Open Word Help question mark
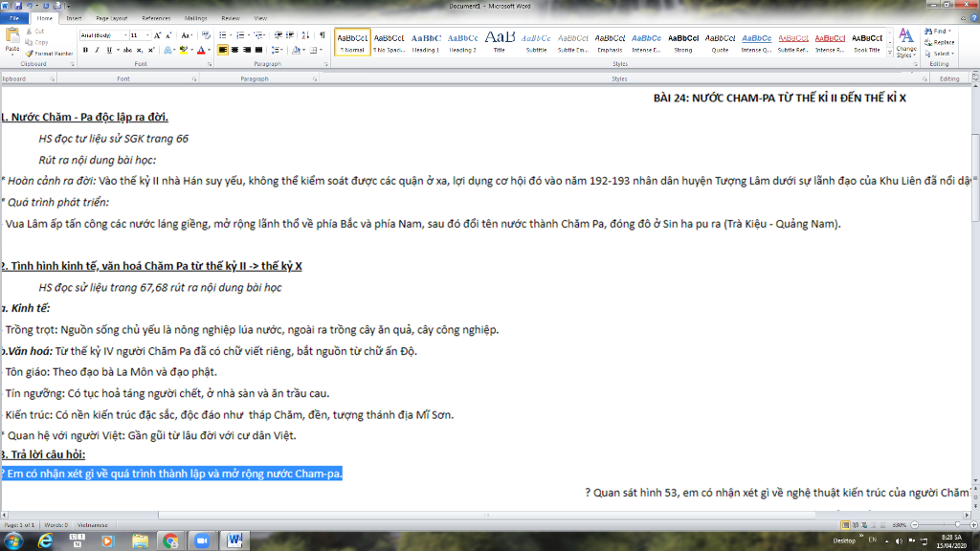980x551 pixels. (973, 18)
